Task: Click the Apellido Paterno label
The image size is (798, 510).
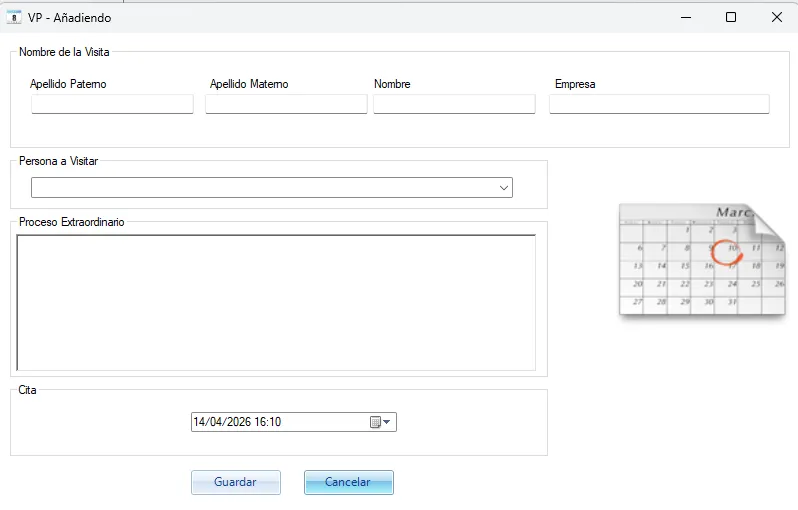Action: coord(68,84)
